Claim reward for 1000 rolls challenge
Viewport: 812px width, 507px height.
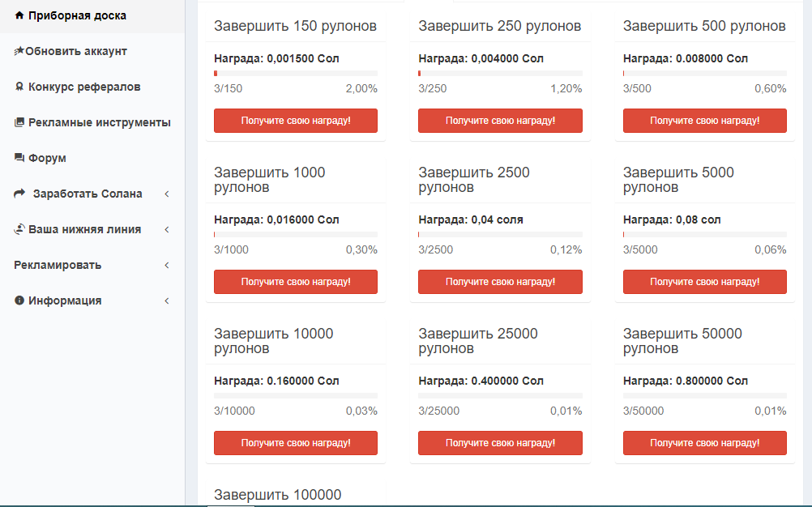[296, 282]
